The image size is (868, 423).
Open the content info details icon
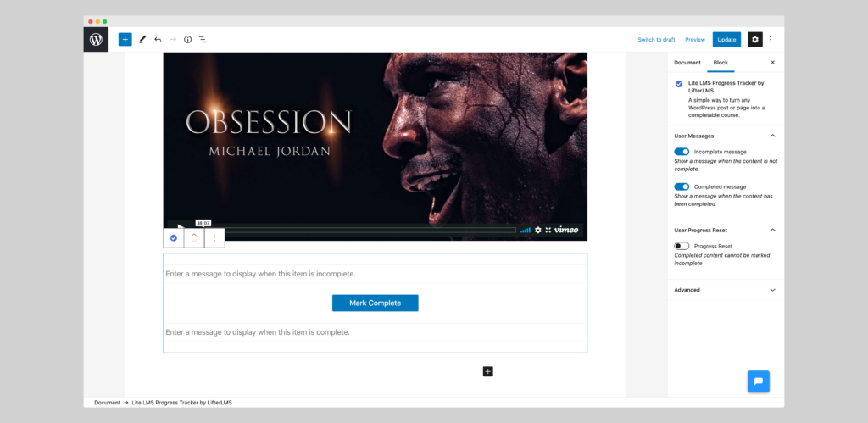(x=187, y=39)
